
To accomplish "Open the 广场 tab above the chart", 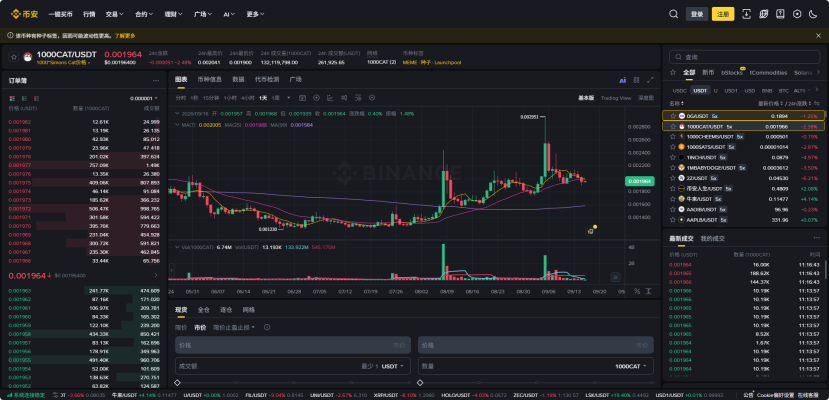I will tap(296, 80).
